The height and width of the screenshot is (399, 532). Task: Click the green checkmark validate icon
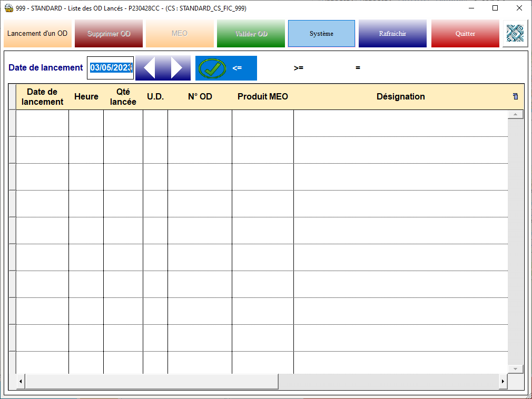point(212,68)
